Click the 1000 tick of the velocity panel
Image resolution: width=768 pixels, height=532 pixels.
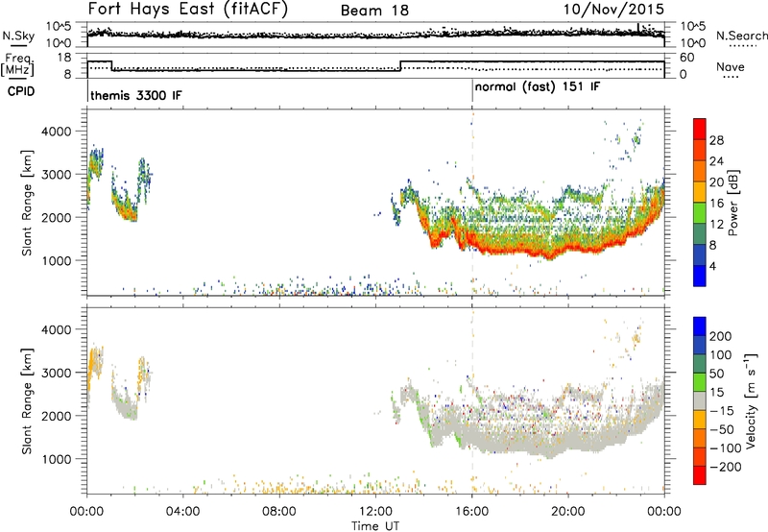click(x=56, y=459)
